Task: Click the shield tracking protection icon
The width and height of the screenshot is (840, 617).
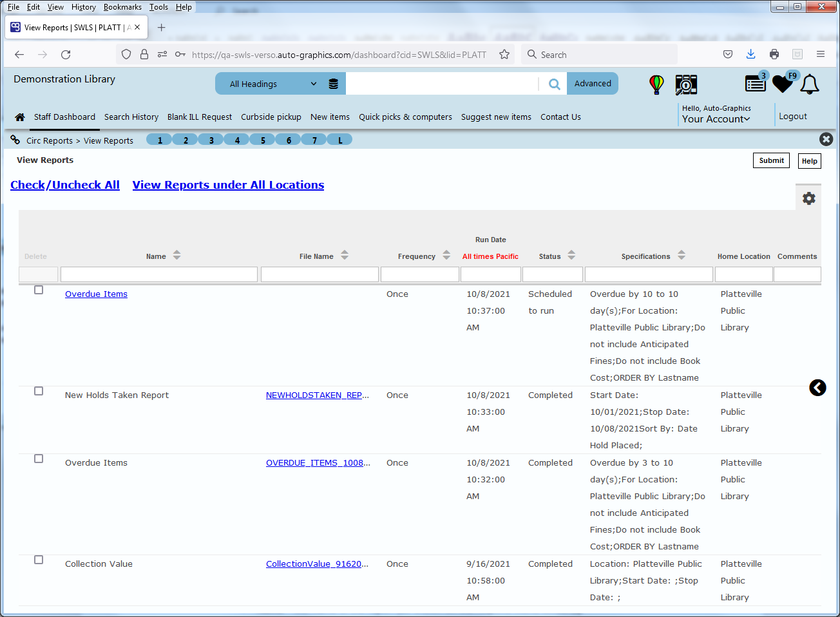Action: click(126, 55)
